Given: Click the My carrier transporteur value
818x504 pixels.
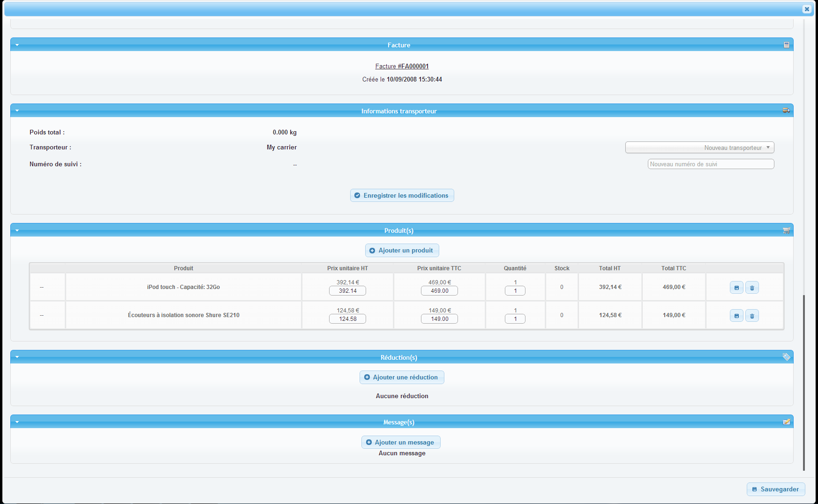Looking at the screenshot, I should (282, 147).
